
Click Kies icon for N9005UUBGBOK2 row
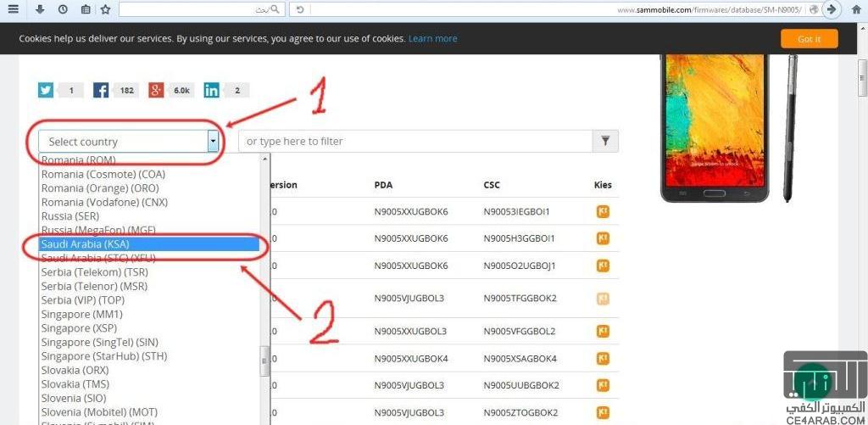(603, 385)
